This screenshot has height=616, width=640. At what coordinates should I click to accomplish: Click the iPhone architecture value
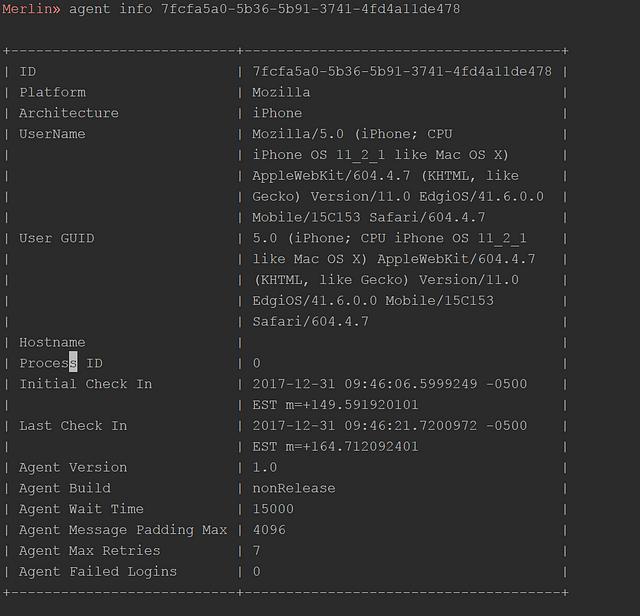(x=277, y=113)
